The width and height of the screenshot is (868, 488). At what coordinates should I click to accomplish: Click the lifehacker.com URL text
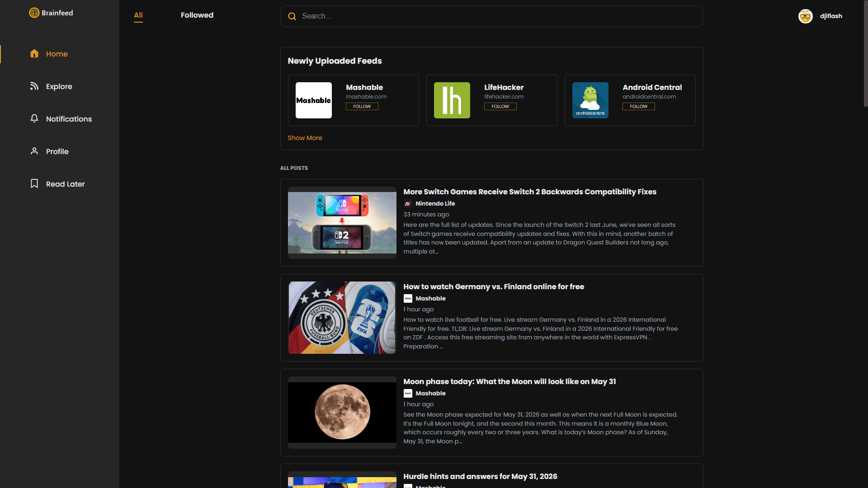[x=504, y=97]
